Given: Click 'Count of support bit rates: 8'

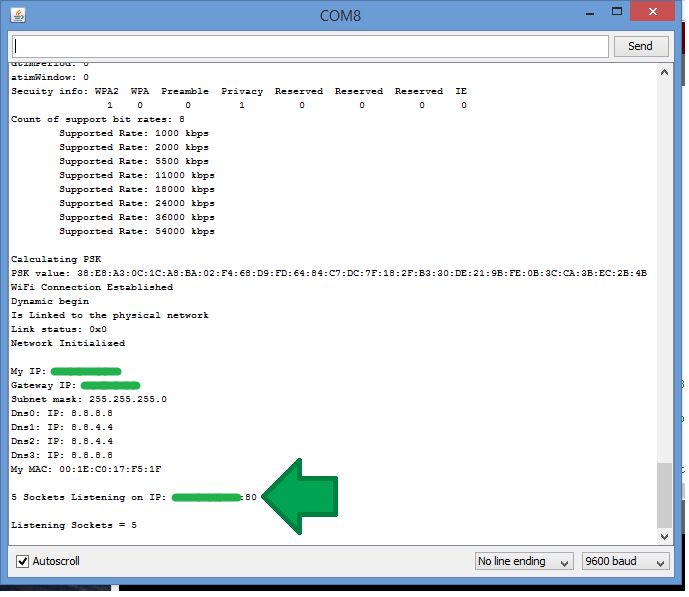Looking at the screenshot, I should 98,119.
